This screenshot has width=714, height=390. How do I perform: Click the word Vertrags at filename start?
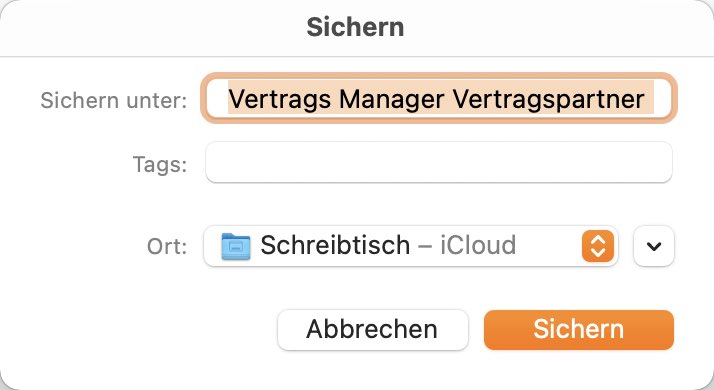click(x=280, y=99)
